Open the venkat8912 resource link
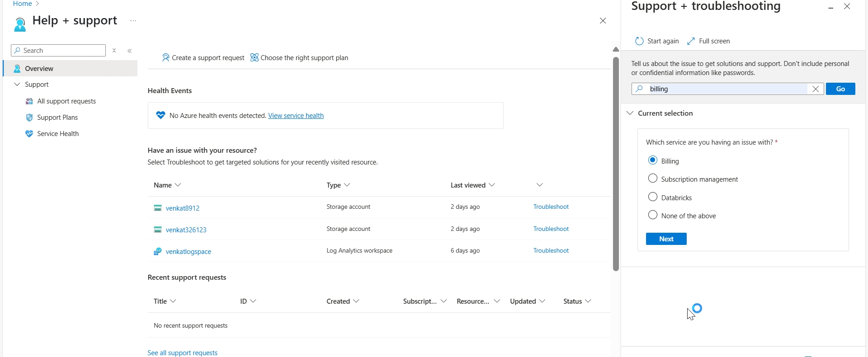Viewport: 868px width, 357px height. tap(183, 208)
